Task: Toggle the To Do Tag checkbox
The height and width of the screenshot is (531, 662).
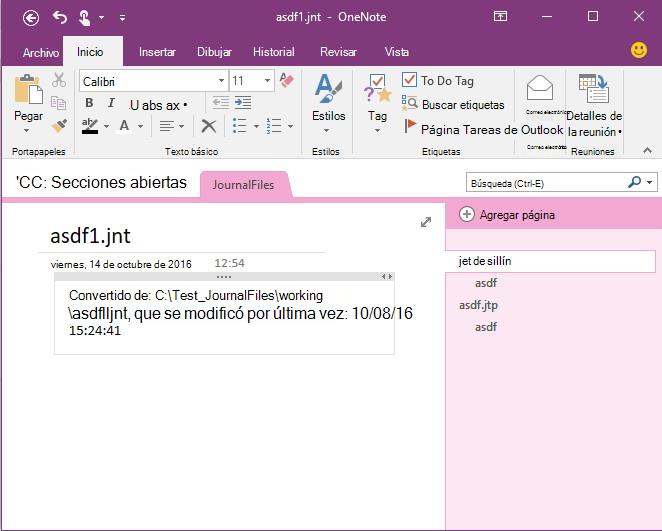Action: tap(409, 79)
